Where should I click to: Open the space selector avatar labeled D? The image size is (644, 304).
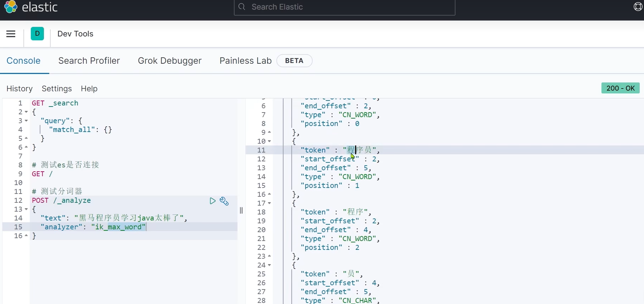[x=37, y=34]
